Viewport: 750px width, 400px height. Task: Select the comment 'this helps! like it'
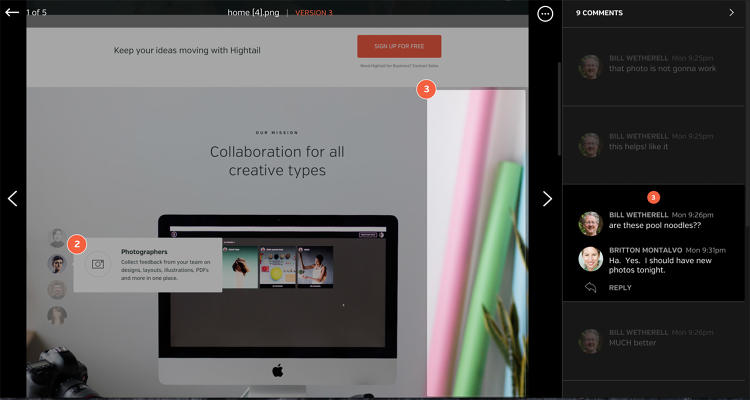pyautogui.click(x=638, y=147)
